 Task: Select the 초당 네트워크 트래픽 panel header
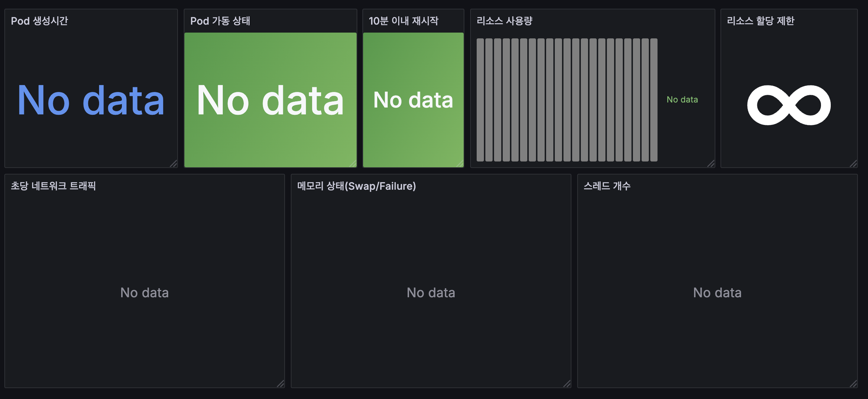tap(53, 186)
